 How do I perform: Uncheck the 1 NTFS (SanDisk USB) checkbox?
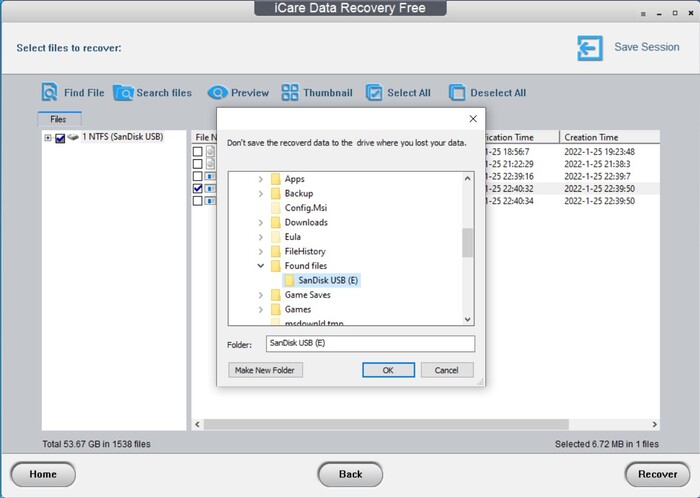click(60, 138)
